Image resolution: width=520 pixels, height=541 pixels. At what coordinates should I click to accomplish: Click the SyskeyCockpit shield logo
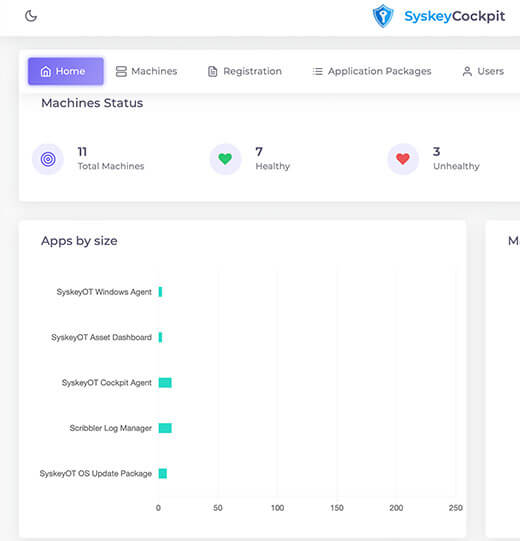click(x=383, y=16)
